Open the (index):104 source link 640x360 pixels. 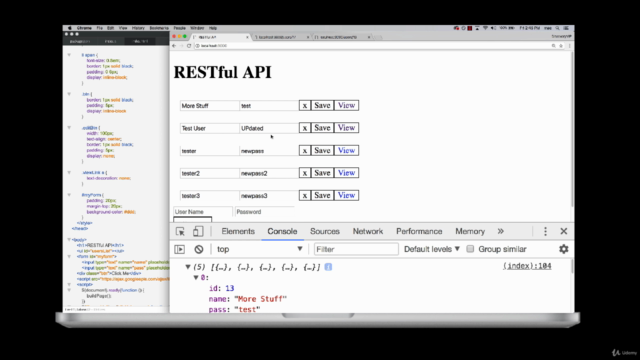click(x=527, y=266)
